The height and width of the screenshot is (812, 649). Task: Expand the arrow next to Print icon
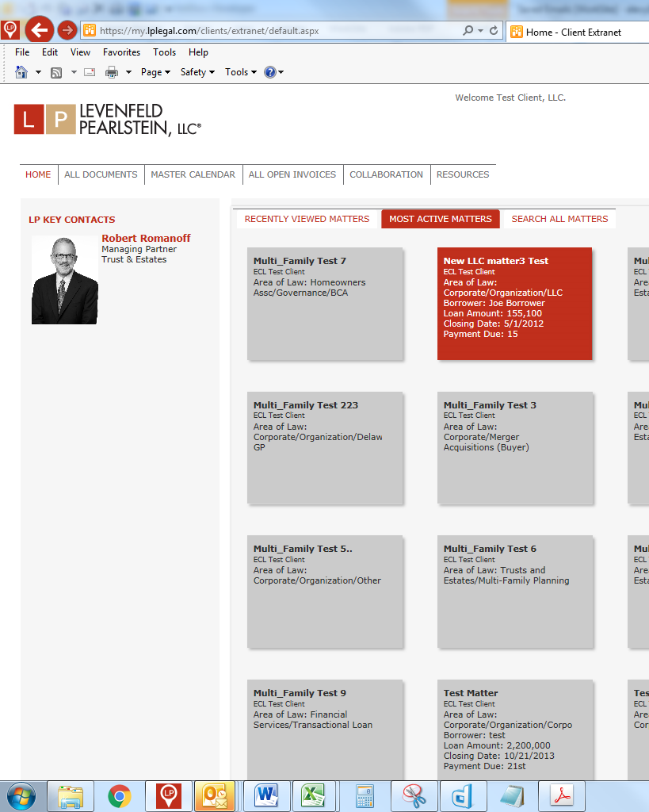(x=128, y=72)
